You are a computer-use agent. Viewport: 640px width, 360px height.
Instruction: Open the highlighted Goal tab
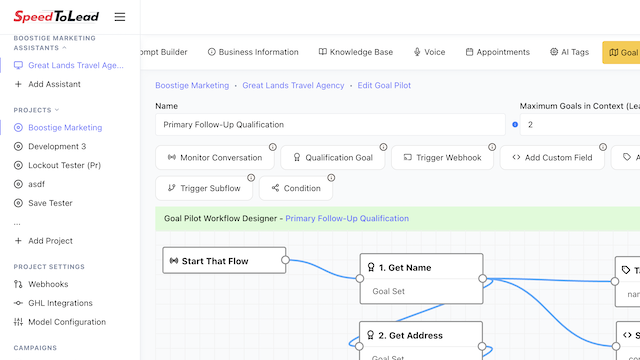pos(621,52)
